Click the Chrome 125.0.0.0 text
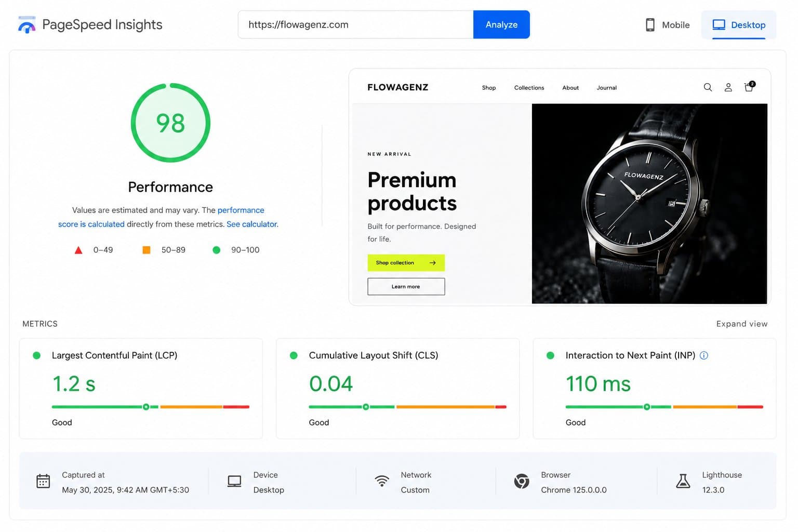The width and height of the screenshot is (798, 532). [x=574, y=490]
